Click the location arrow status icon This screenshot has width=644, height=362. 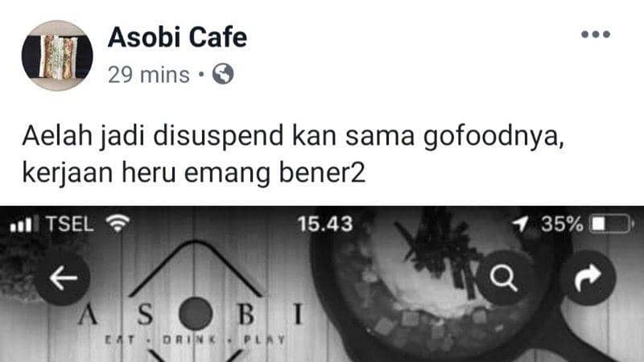[520, 224]
